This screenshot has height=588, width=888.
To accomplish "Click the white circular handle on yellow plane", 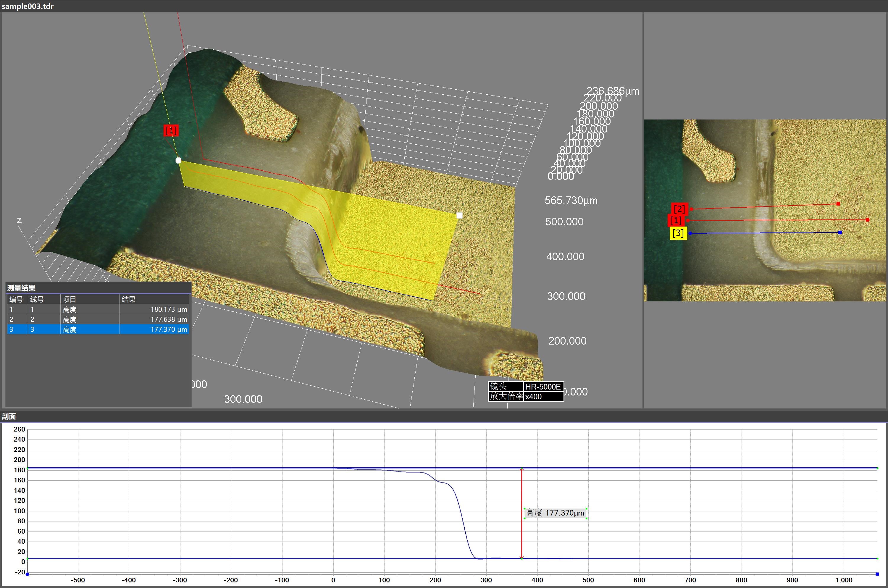I will coord(178,161).
